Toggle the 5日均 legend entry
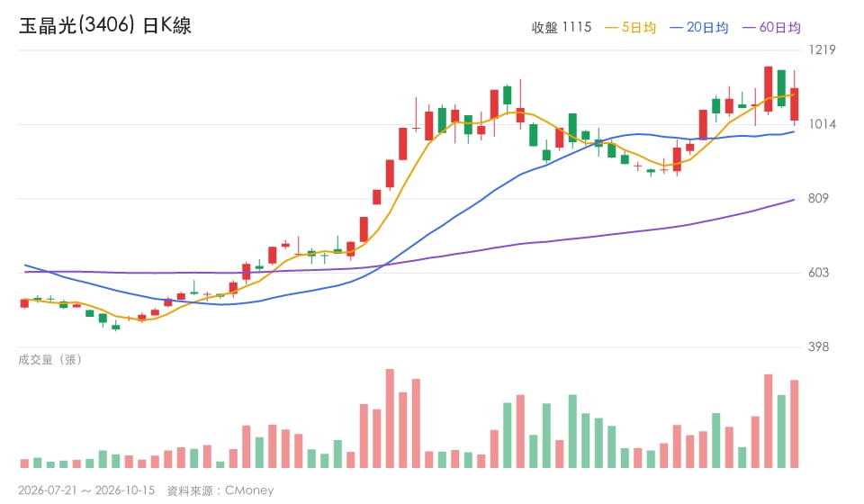The width and height of the screenshot is (864, 504). pos(630,27)
